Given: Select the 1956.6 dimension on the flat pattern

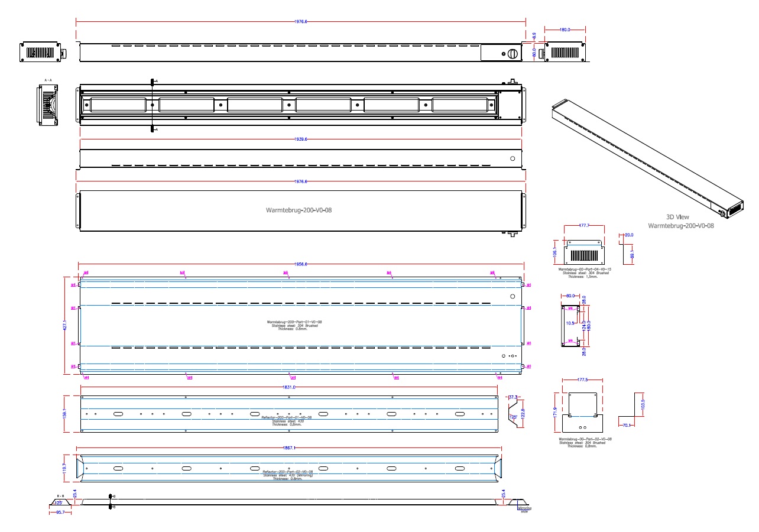Looking at the screenshot, I should pos(301,264).
